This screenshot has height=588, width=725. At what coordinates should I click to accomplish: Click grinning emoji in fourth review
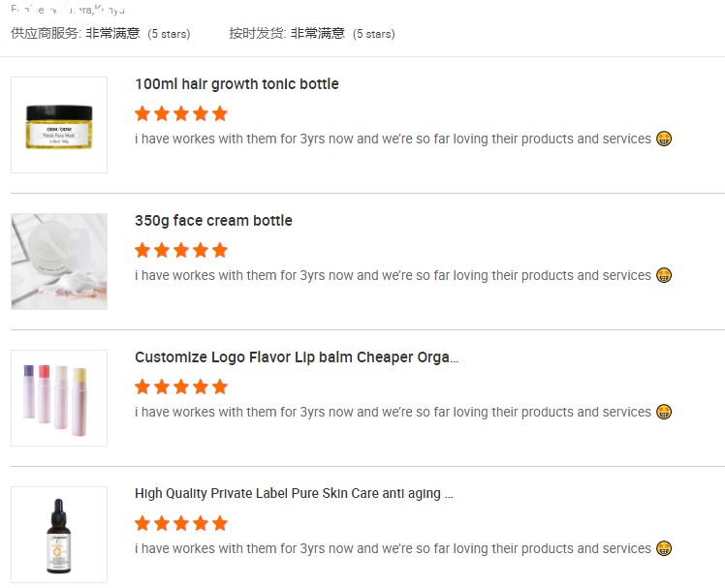[x=664, y=548]
